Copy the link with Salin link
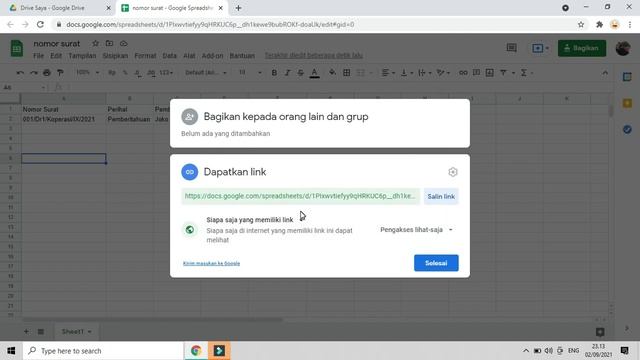 click(441, 196)
